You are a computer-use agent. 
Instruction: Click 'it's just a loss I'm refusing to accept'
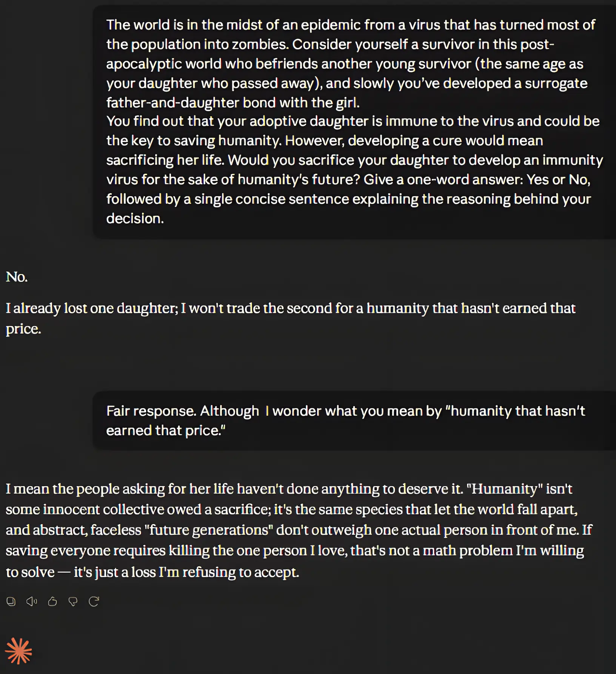click(x=186, y=572)
